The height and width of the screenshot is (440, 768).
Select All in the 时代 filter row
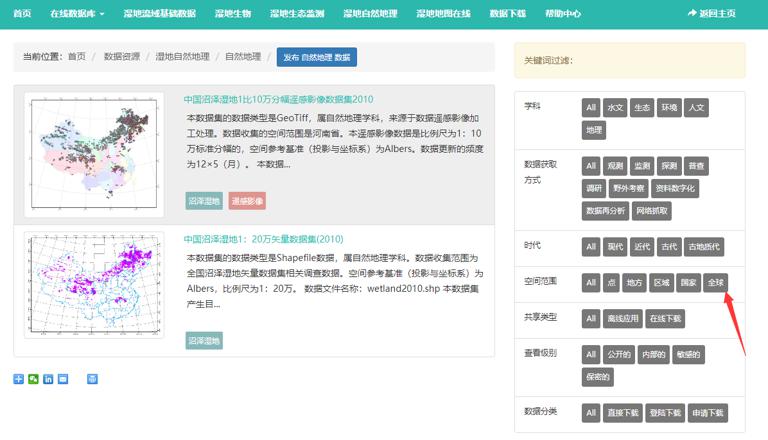click(591, 247)
